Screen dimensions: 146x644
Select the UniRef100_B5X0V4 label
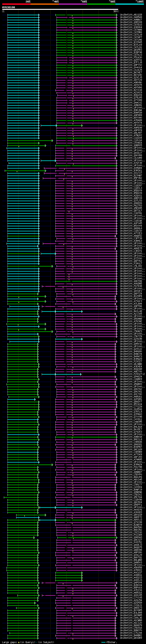pos(131,226)
